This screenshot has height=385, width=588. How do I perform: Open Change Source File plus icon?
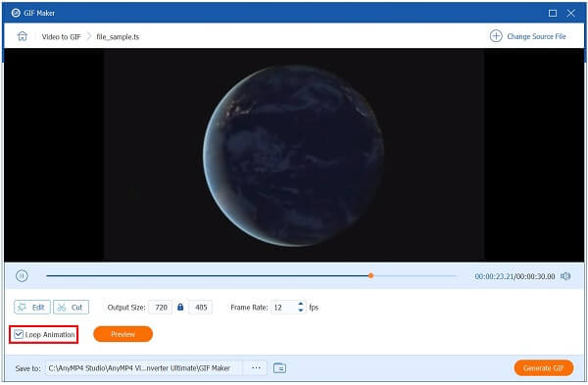click(496, 36)
